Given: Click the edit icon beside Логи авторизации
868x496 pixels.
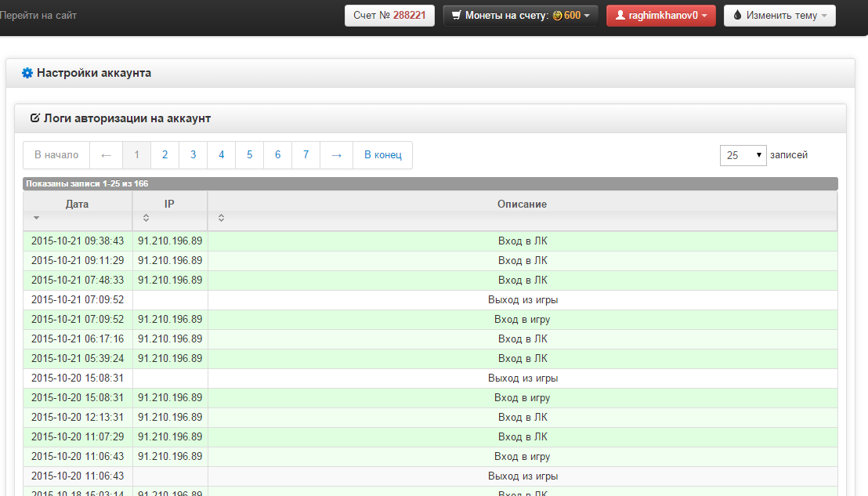Looking at the screenshot, I should [35, 118].
